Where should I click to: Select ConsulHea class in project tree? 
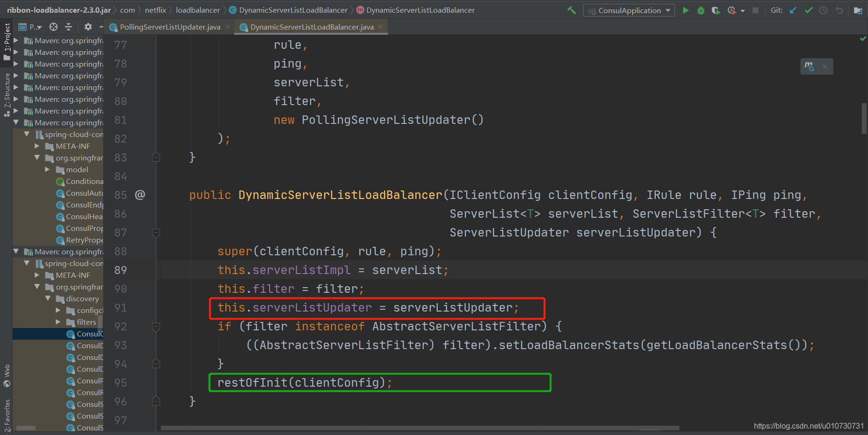79,216
